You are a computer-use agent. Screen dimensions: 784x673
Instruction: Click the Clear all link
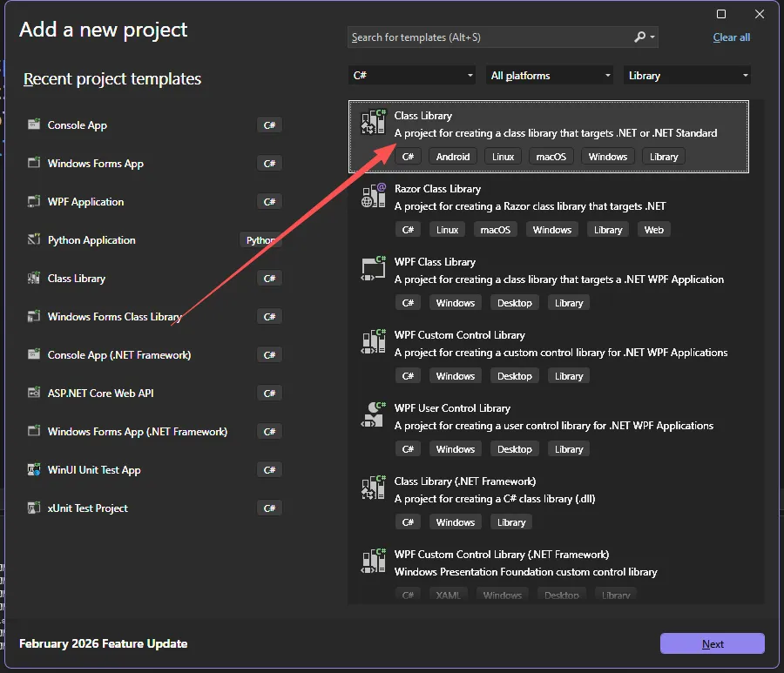coord(731,37)
